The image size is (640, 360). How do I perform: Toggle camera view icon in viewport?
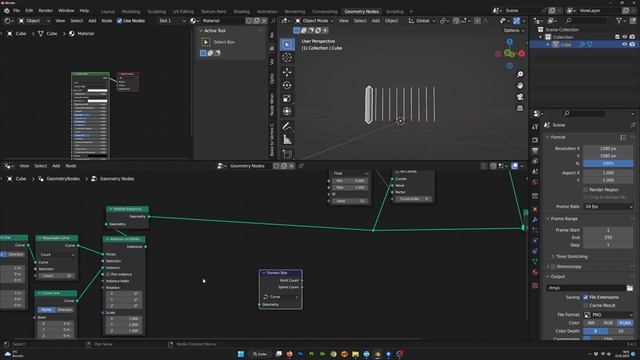coord(520,97)
